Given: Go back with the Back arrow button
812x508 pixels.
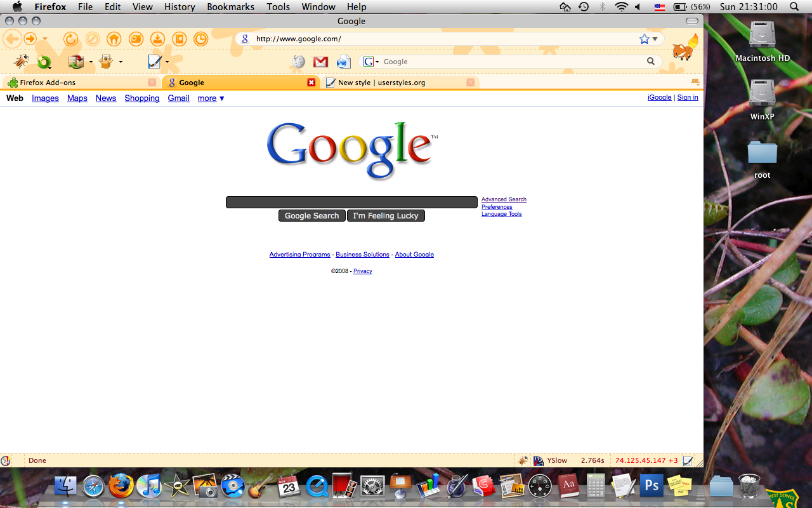Looking at the screenshot, I should [12, 39].
